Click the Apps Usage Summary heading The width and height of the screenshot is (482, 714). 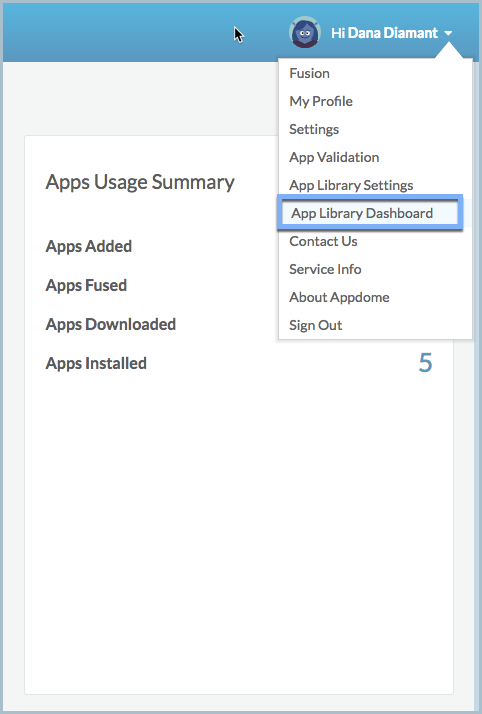[140, 182]
